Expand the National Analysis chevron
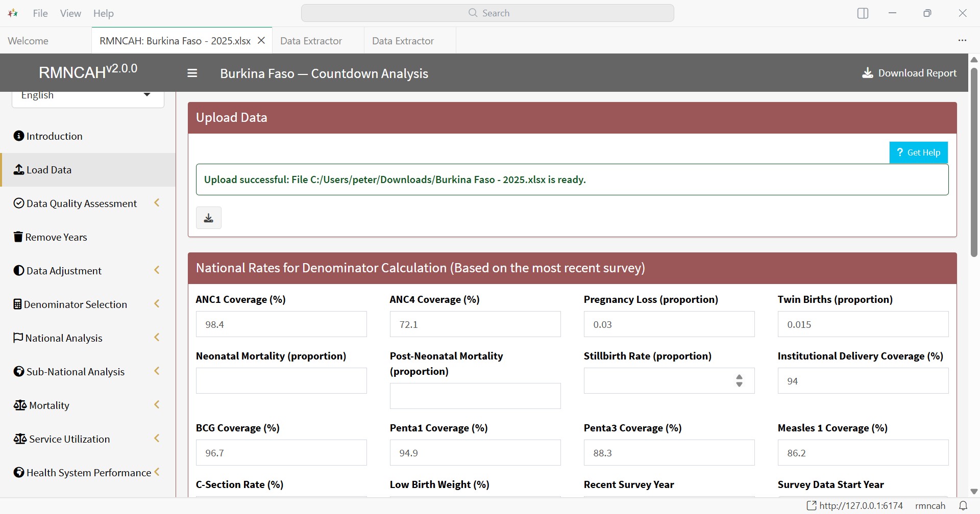This screenshot has height=514, width=980. (x=157, y=338)
